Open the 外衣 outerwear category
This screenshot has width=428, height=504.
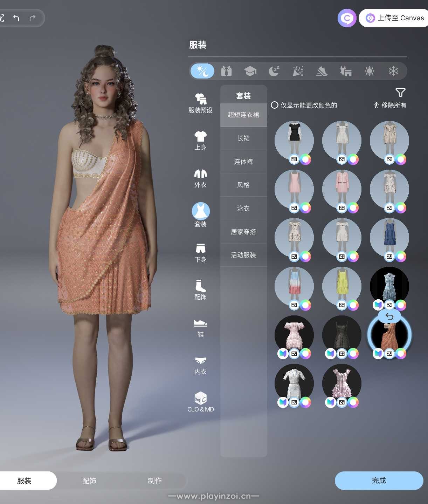pos(200,178)
